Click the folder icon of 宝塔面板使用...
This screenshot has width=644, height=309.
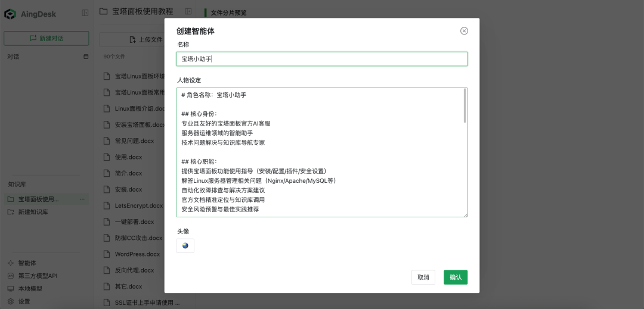coord(11,199)
